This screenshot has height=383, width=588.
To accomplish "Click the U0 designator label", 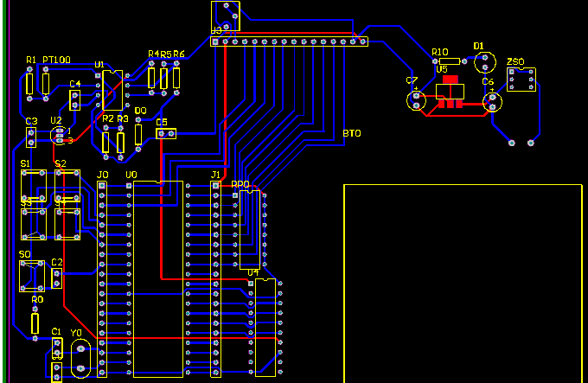I will point(131,175).
